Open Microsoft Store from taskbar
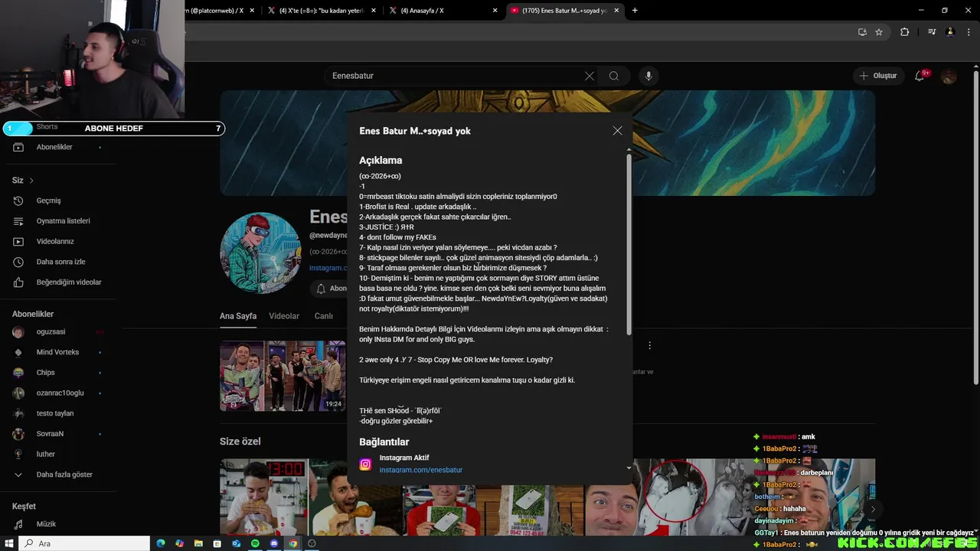980x551 pixels. [x=217, y=543]
